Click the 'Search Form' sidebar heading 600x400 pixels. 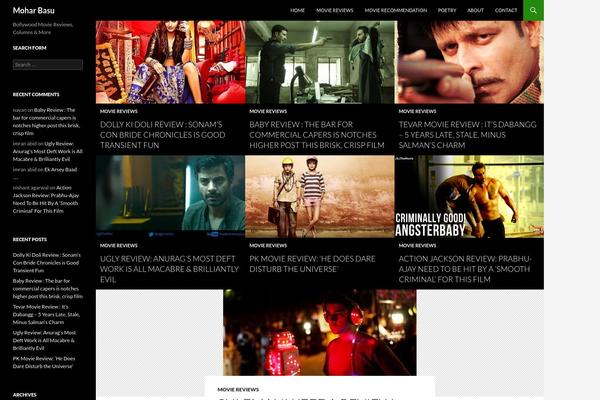pos(29,48)
